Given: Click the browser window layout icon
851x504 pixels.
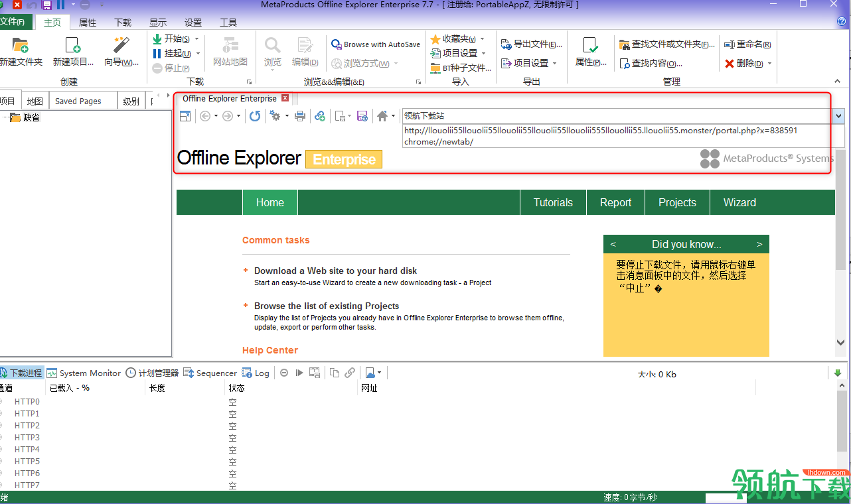Looking at the screenshot, I should (x=185, y=116).
